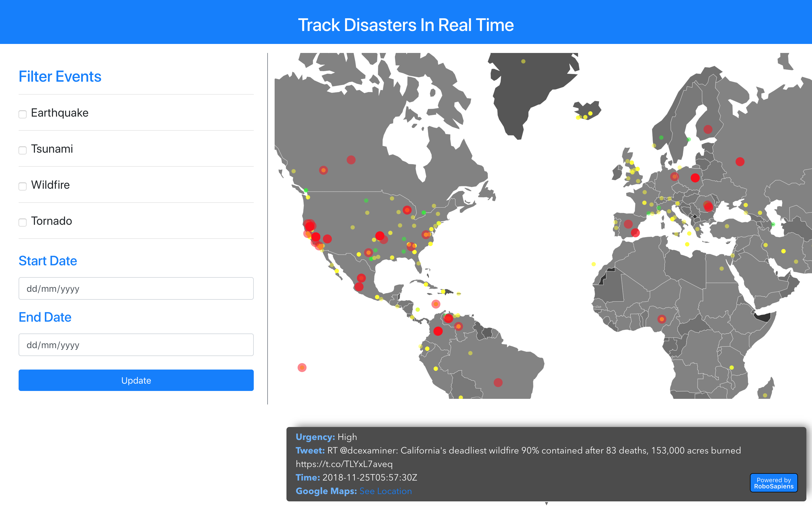812x507 pixels.
Task: Select the red marker in Finland
Action: click(x=708, y=130)
